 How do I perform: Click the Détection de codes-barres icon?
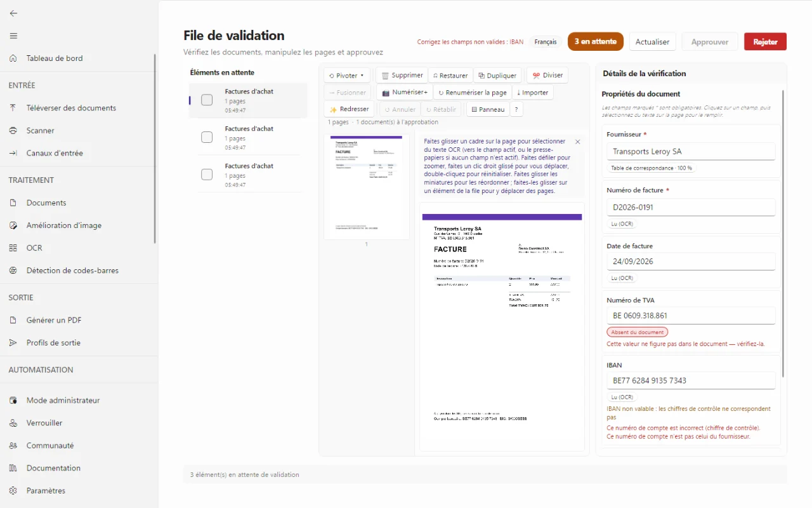(13, 271)
